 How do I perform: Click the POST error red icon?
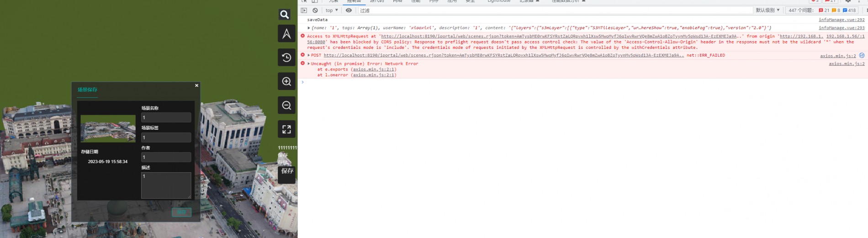click(x=302, y=55)
